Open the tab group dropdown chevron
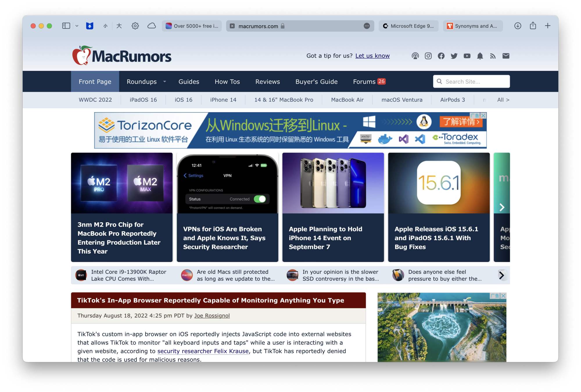581x392 pixels. tap(77, 26)
